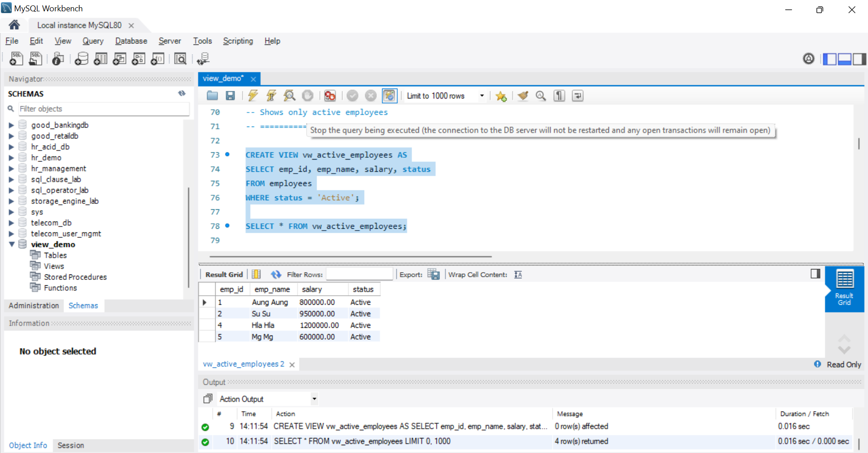The height and width of the screenshot is (453, 868).
Task: Open script file folder icon in editor
Action: pos(212,95)
